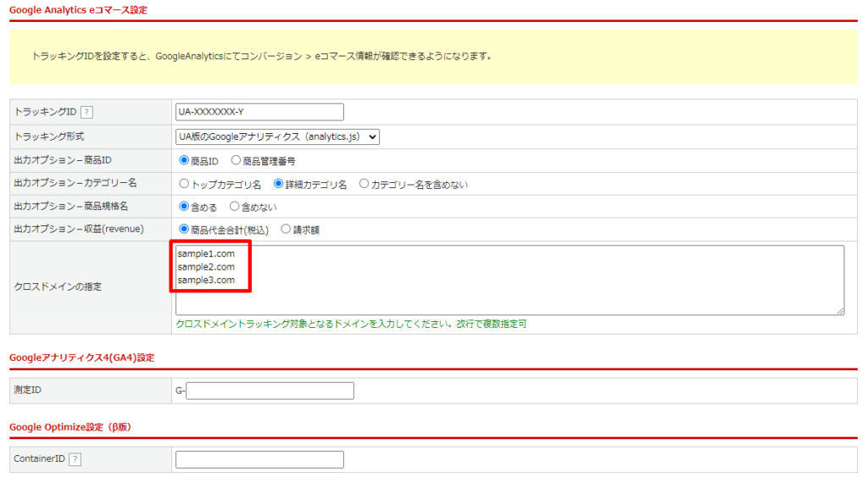Click the ContainerID input field

[259, 459]
